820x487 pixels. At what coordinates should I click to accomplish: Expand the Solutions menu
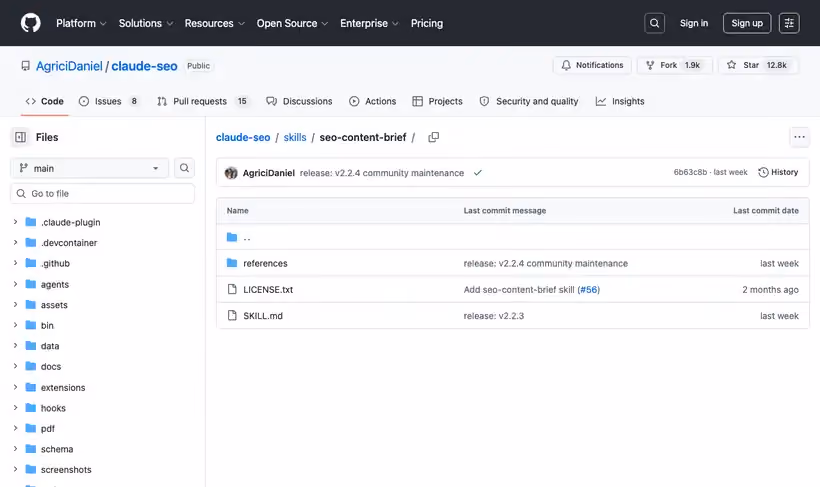[x=145, y=23]
